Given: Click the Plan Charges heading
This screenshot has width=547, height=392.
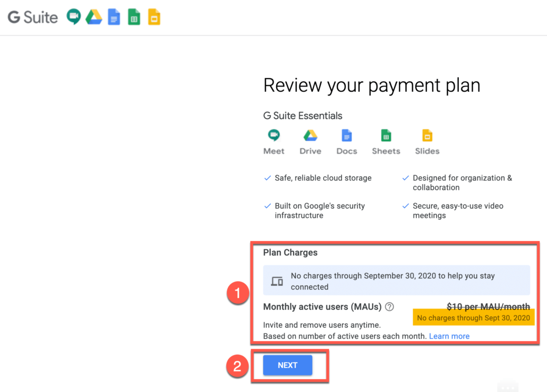Looking at the screenshot, I should (290, 252).
